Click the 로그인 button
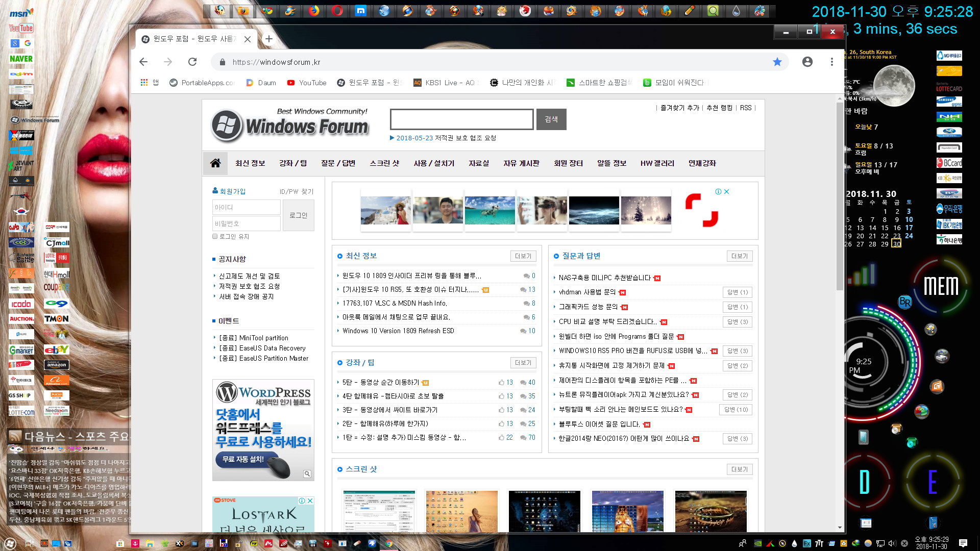Viewport: 980px width, 551px height. point(299,215)
